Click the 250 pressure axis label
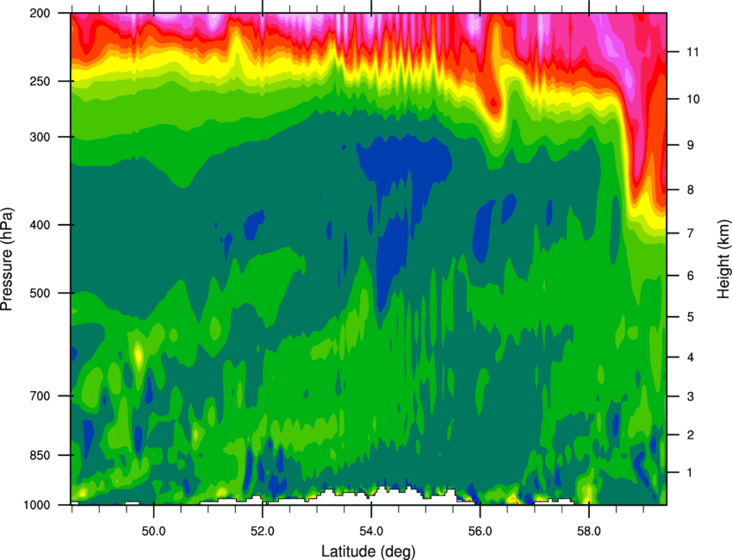 [x=40, y=81]
